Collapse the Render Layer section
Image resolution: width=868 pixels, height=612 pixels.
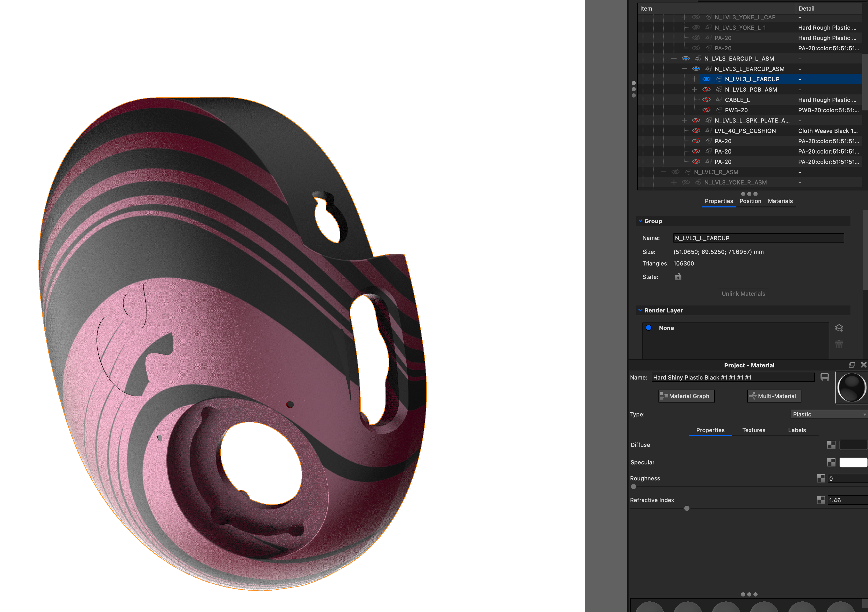pyautogui.click(x=640, y=310)
